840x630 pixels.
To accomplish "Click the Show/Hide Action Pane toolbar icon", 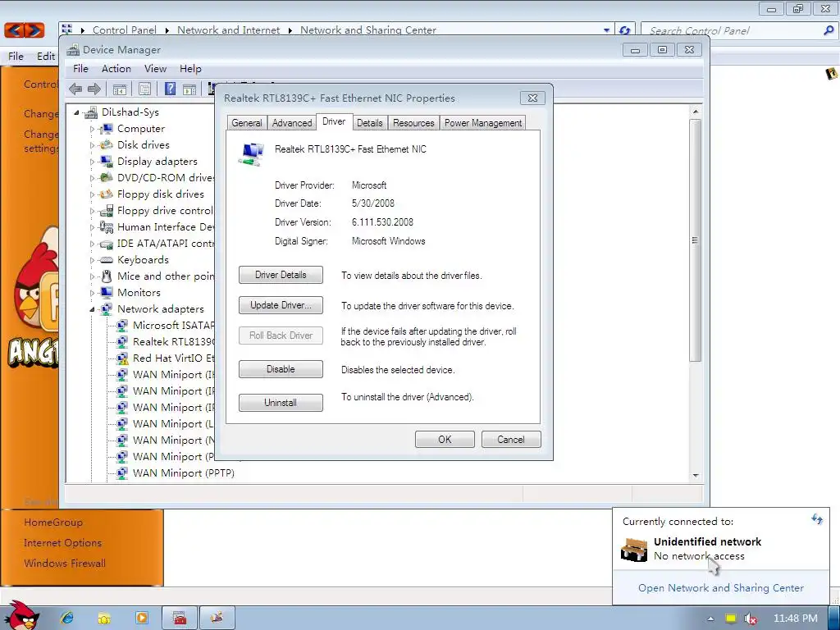I will coord(189,89).
